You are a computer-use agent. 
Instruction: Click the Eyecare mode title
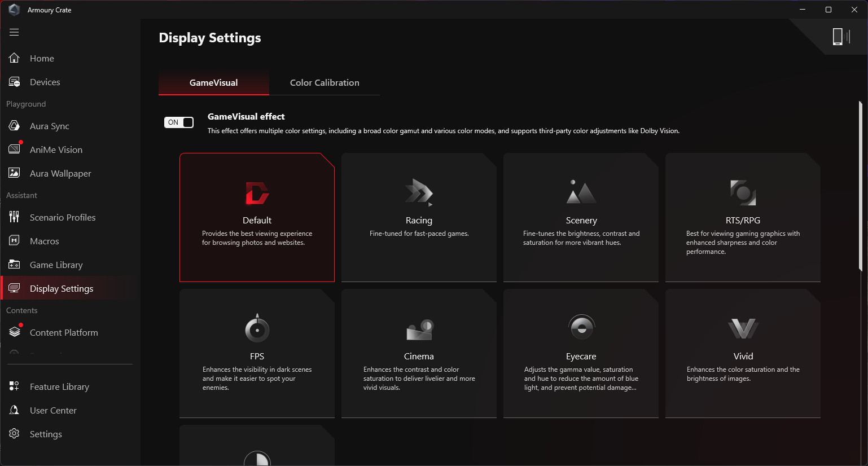(x=581, y=357)
